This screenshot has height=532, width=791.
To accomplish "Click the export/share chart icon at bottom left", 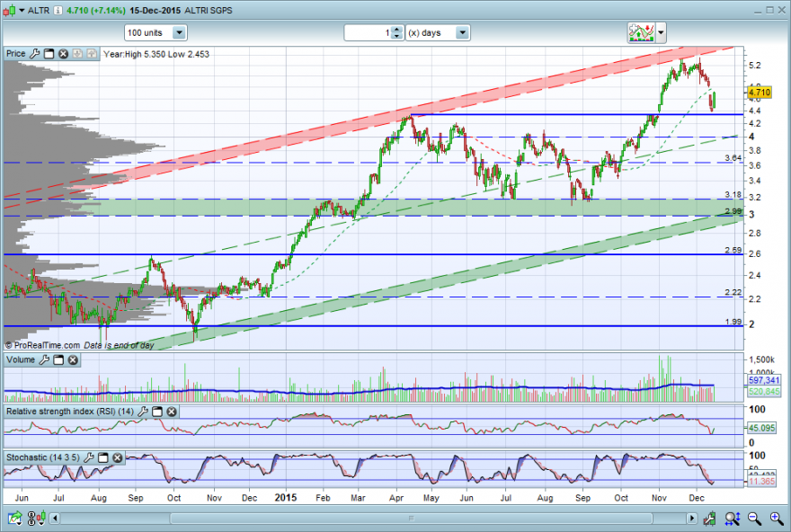I will 15,518.
